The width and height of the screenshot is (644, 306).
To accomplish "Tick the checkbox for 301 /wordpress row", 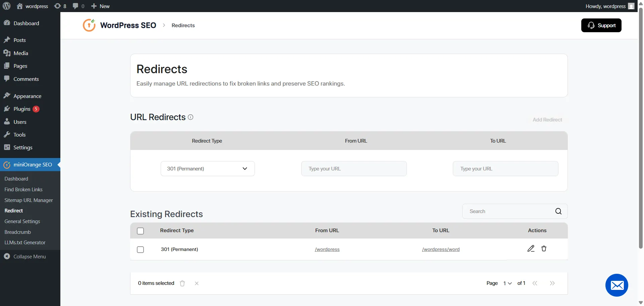I will [141, 250].
